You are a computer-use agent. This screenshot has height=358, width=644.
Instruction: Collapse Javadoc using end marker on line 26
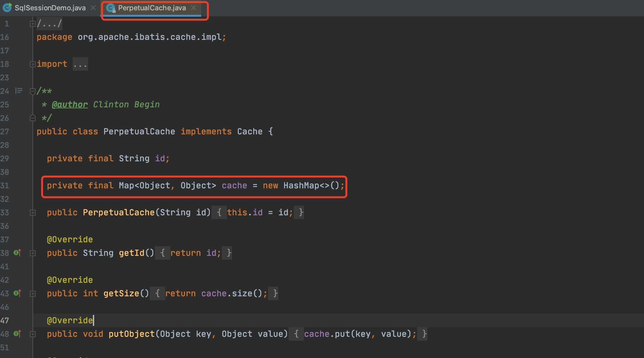point(32,118)
